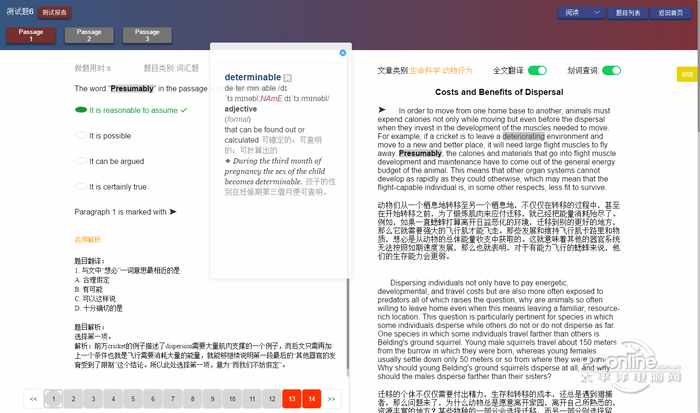700x413 pixels.
Task: Click the passage title 'Costs and Benefits of Dispersal'
Action: click(499, 92)
